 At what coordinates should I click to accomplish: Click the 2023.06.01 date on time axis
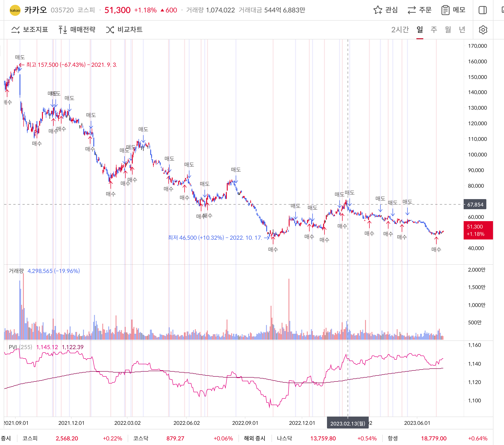tap(417, 423)
